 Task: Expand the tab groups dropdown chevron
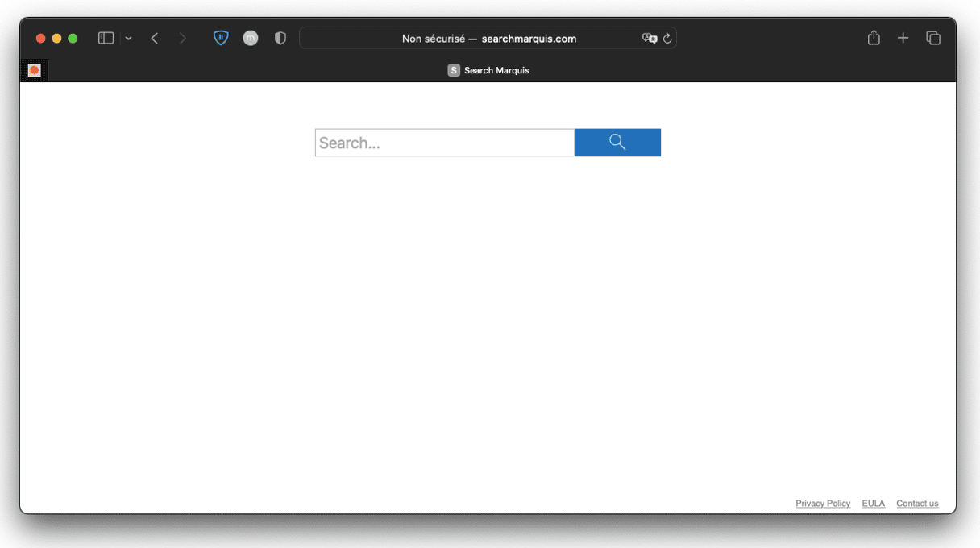point(128,39)
